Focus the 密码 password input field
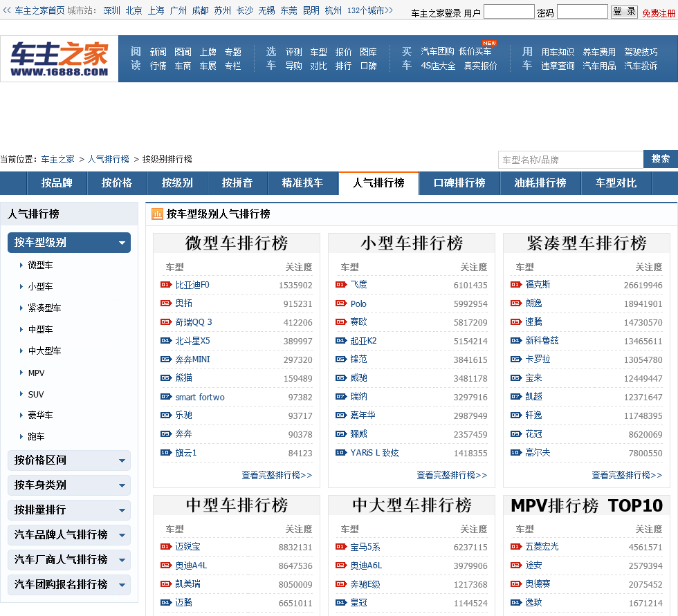 coord(583,12)
